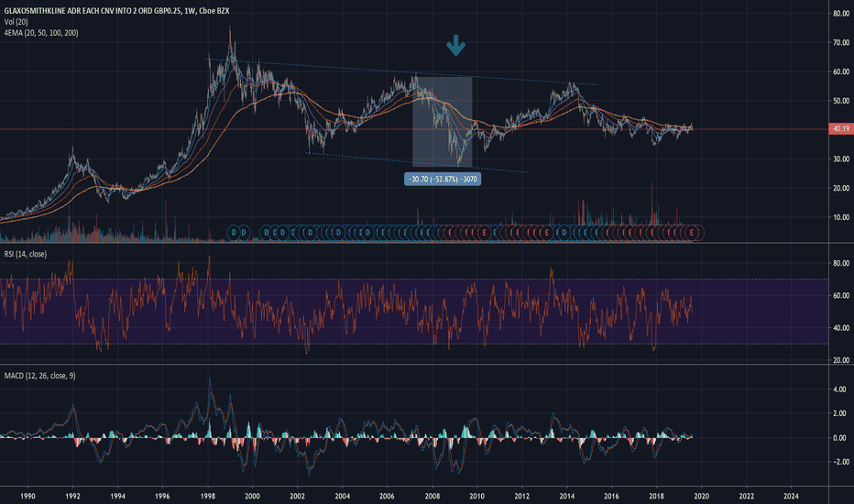Click the 2000 label on time axis
Image resolution: width=854 pixels, height=504 pixels.
pos(252,496)
